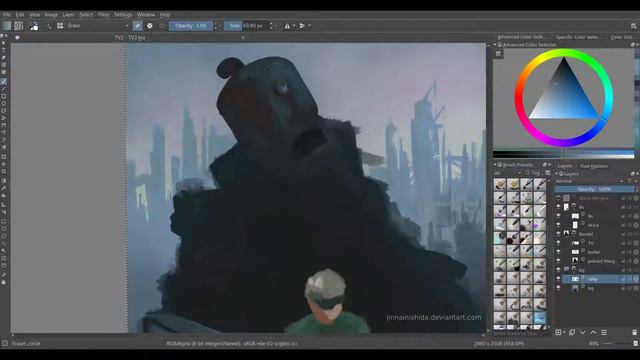Open the Erase blending mode dropdown
The image size is (640, 360).
click(98, 26)
